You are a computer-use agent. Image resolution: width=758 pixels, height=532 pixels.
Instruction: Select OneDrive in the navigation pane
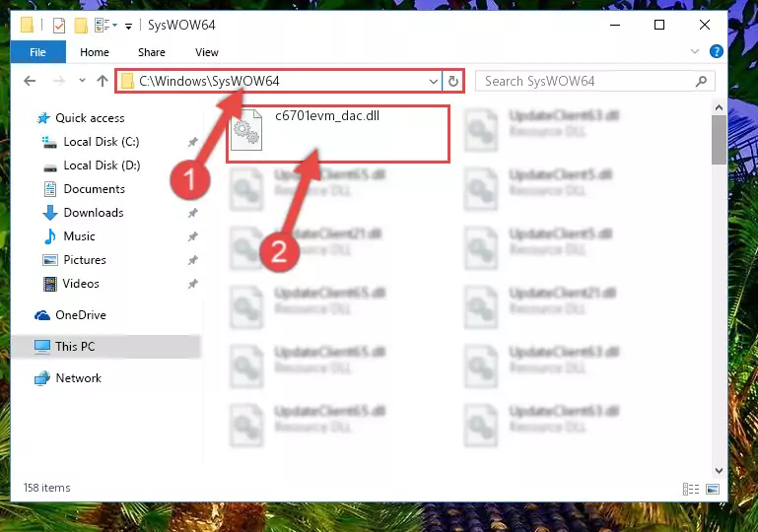[x=80, y=315]
